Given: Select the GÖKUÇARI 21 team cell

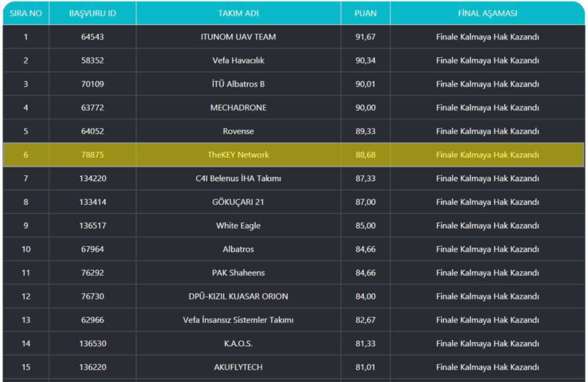Looking at the screenshot, I should tap(238, 202).
